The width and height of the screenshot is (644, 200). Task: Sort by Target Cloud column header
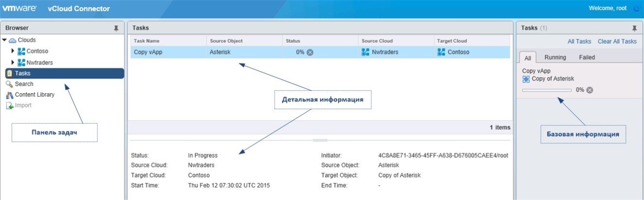click(472, 41)
